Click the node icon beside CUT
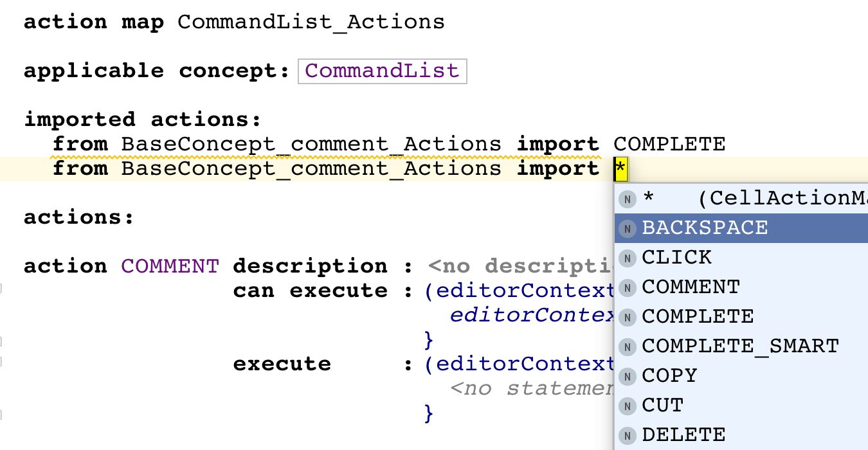Viewport: 868px width, 450px height. tap(627, 406)
